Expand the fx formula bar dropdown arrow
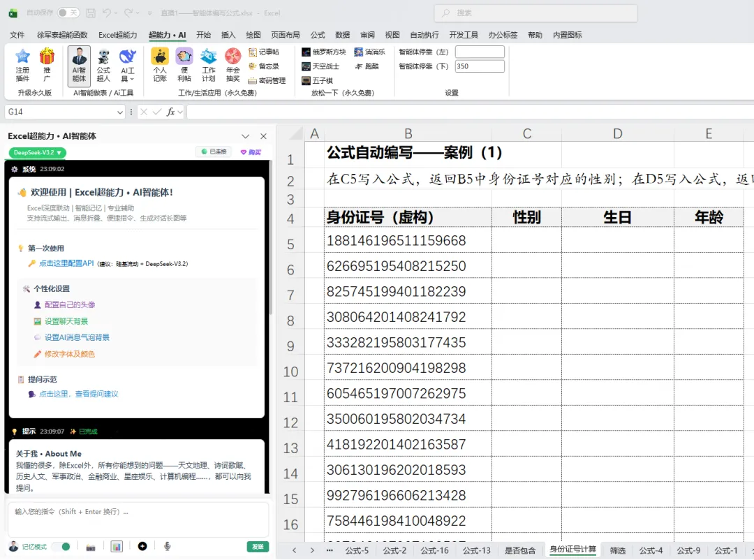The image size is (754, 560). click(180, 112)
